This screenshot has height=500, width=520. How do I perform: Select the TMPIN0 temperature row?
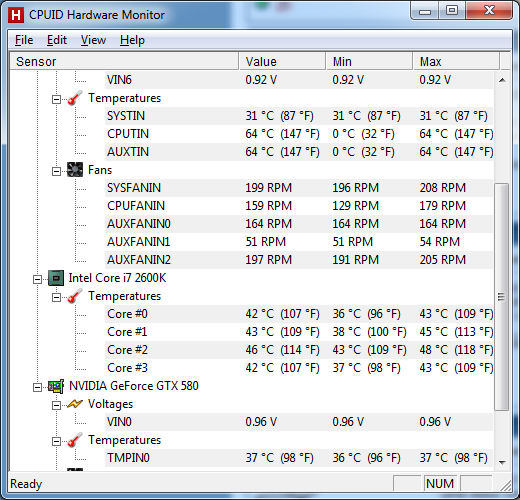[299, 458]
